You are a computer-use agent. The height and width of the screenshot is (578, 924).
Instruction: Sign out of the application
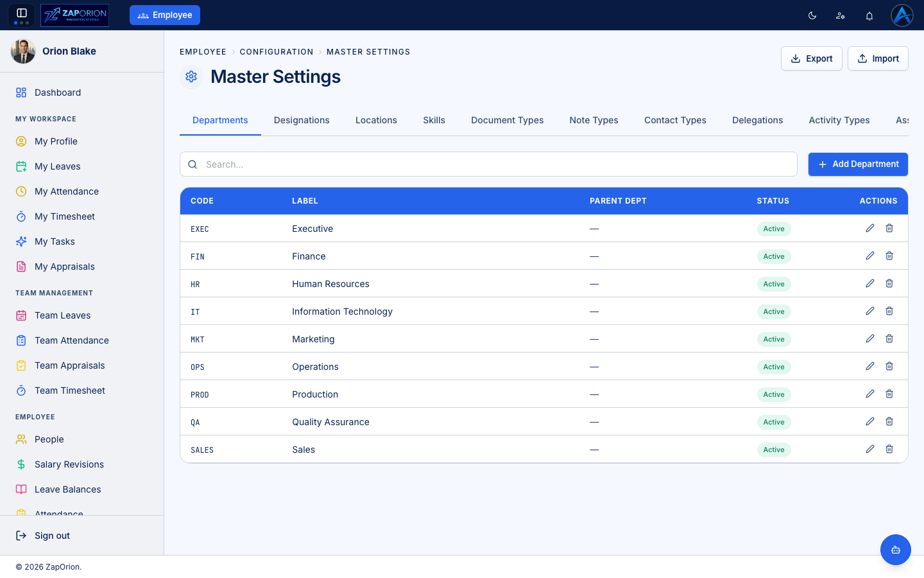coord(81,536)
